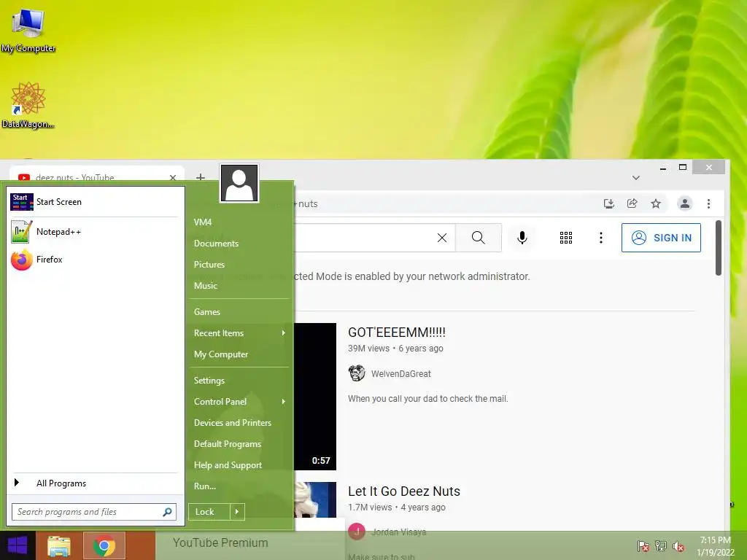Click the Lock button

[209, 512]
